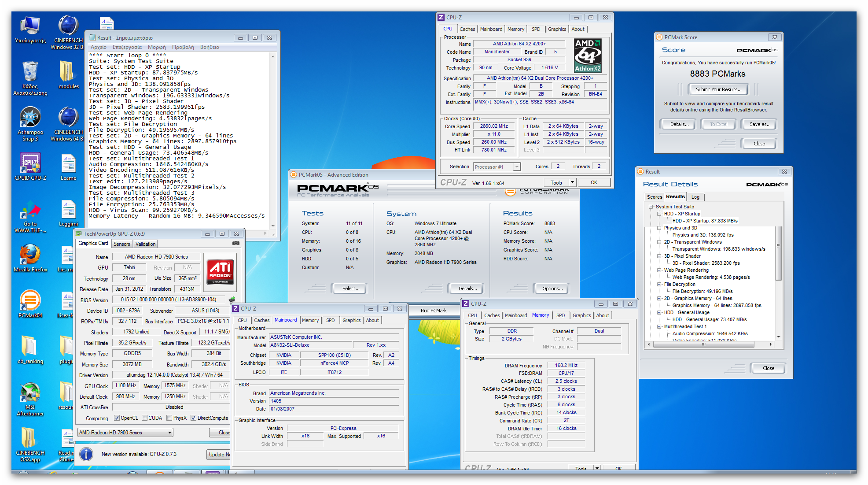
Task: Collapse System Test Suite tree node
Action: coord(651,207)
